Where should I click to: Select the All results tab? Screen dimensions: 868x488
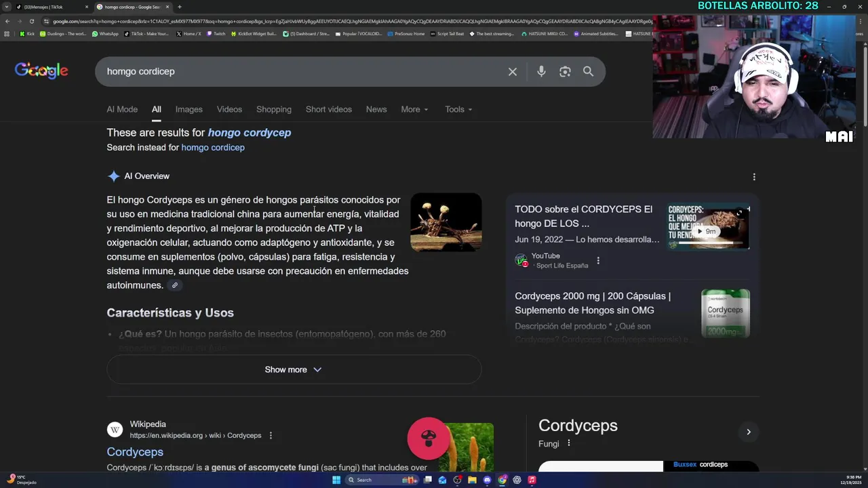point(156,109)
